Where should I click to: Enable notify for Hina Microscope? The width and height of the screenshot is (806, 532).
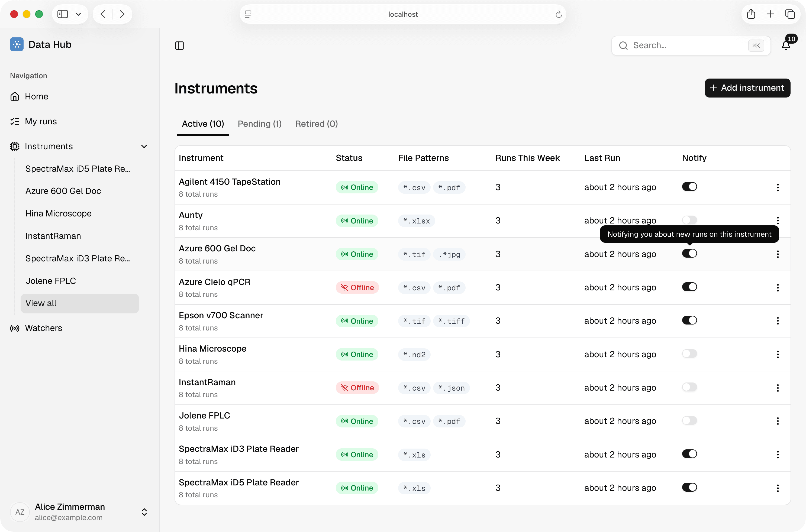(689, 354)
